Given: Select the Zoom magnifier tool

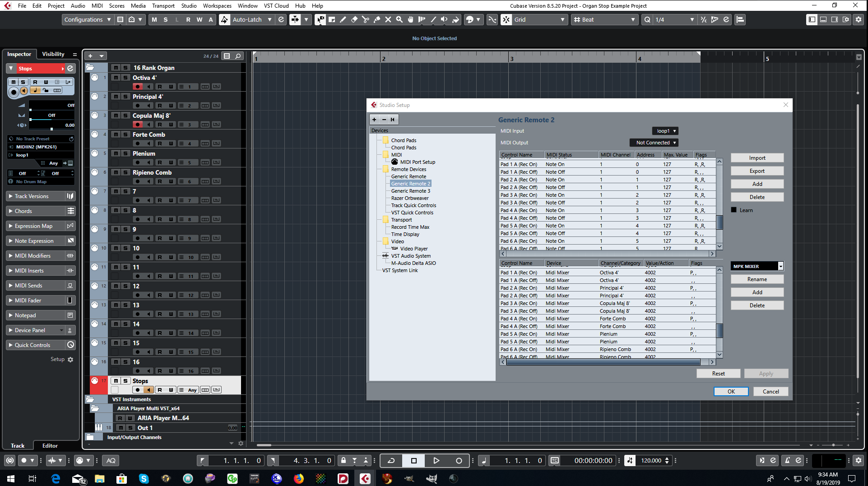Looking at the screenshot, I should click(399, 19).
